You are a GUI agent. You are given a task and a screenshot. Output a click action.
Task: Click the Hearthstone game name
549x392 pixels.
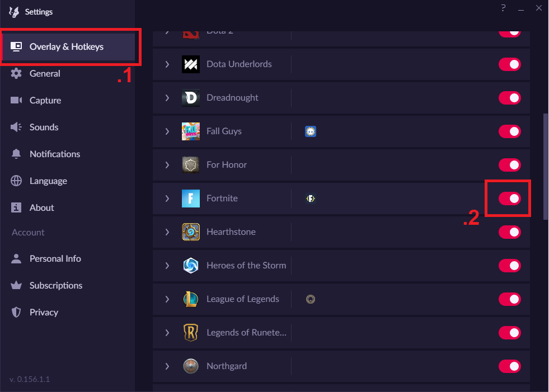click(x=231, y=232)
